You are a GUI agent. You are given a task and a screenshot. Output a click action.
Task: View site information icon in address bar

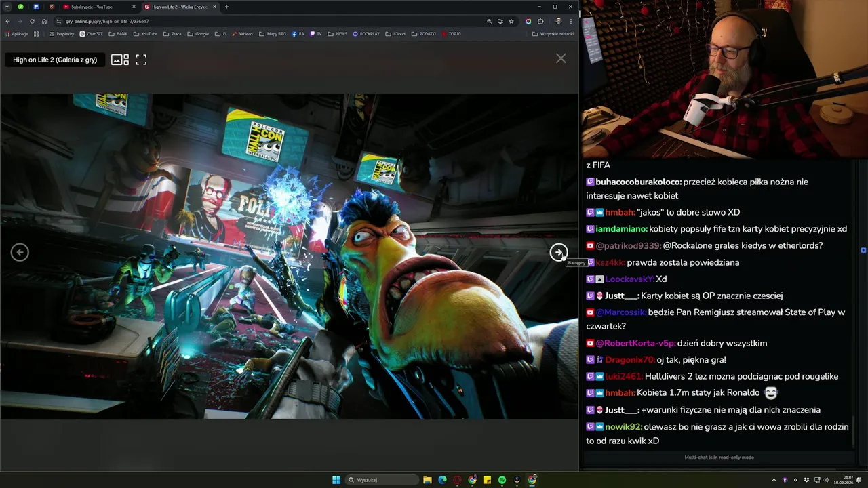(x=59, y=21)
